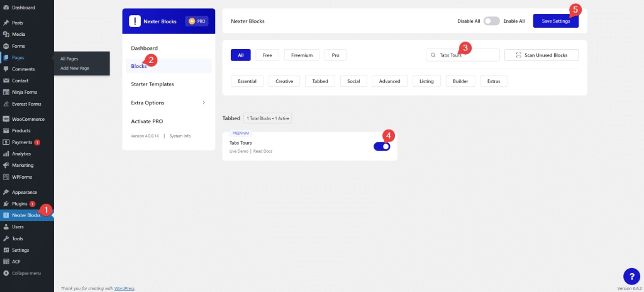Click the Media icon in sidebar

[x=6, y=34]
